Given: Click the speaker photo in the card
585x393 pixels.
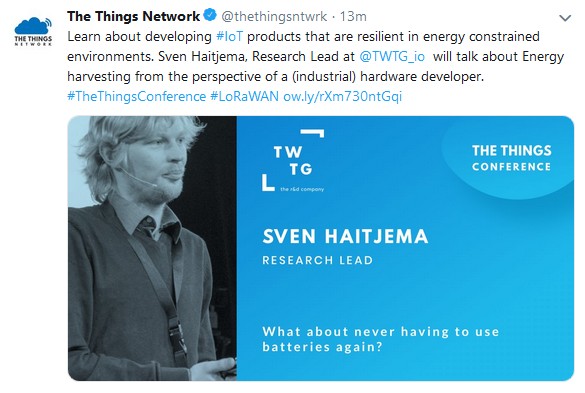Looking at the screenshot, I should click(x=152, y=248).
